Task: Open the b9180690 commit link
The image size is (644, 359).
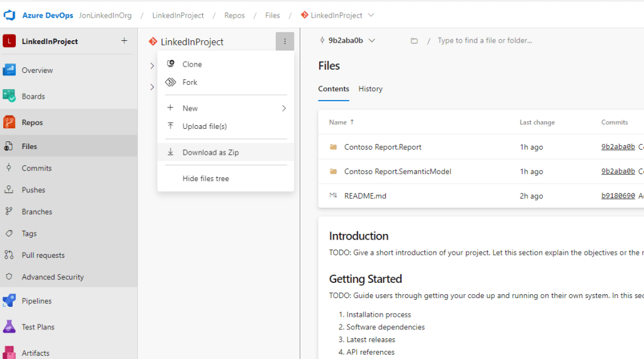Action: tap(618, 196)
